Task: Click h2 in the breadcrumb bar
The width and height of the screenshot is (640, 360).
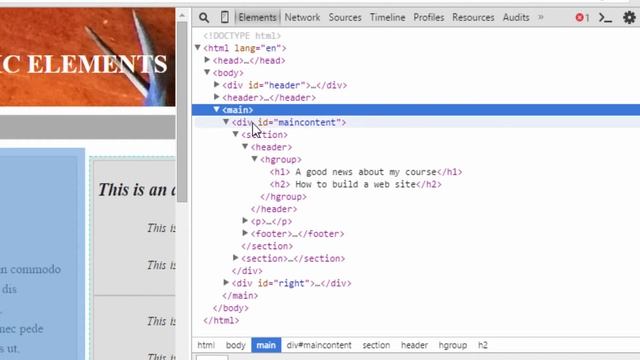Action: tap(483, 345)
